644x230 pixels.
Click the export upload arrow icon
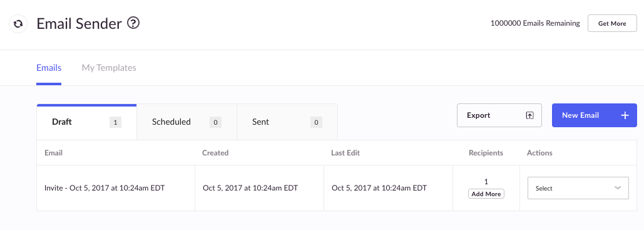(x=530, y=115)
